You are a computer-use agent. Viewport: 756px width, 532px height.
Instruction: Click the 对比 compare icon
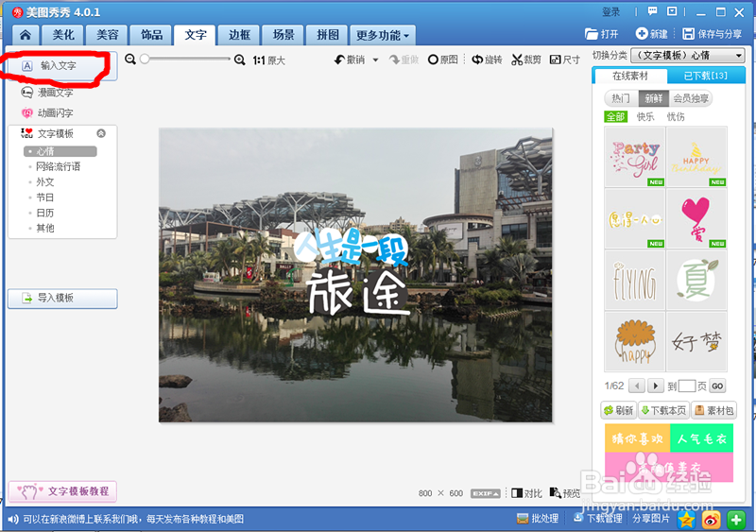point(516,493)
